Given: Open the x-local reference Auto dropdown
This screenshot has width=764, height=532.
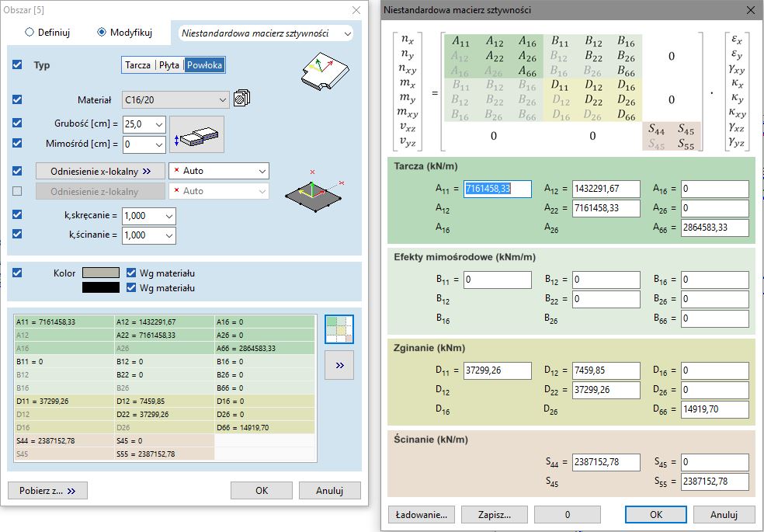Looking at the screenshot, I should (262, 171).
